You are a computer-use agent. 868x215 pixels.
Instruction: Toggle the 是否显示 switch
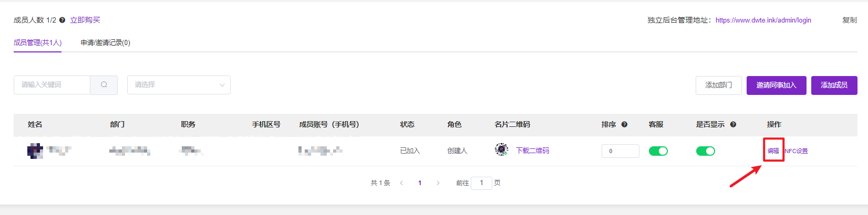(706, 151)
